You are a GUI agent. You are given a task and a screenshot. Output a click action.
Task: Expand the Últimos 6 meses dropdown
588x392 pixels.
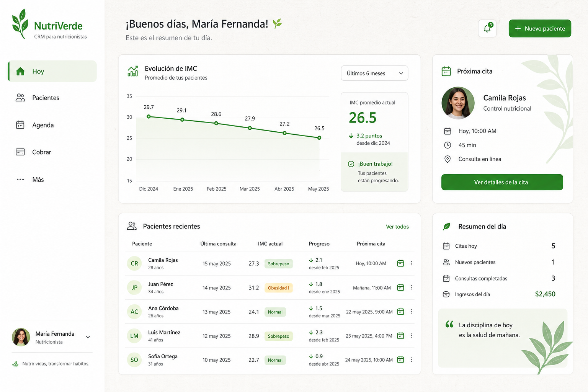[x=374, y=73]
